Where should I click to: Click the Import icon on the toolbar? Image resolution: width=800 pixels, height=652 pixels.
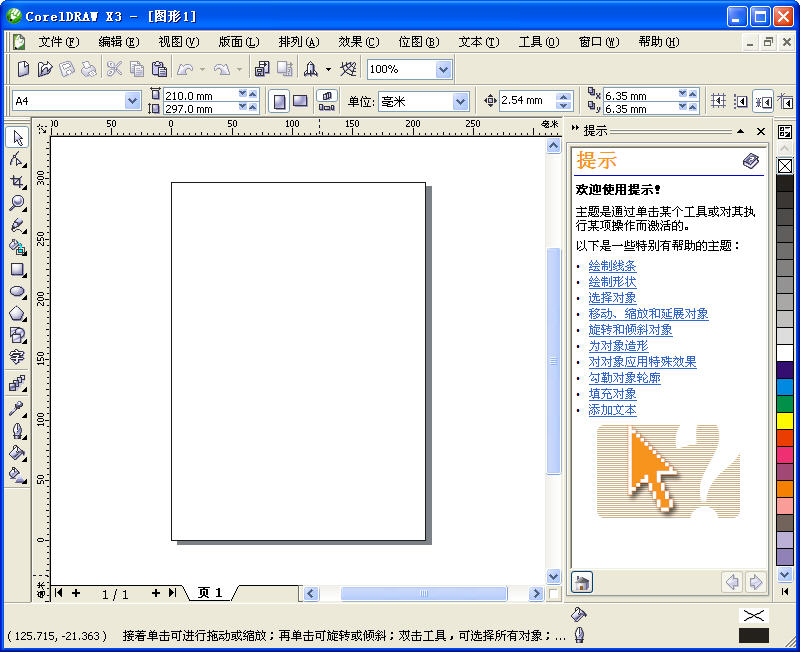pyautogui.click(x=261, y=68)
